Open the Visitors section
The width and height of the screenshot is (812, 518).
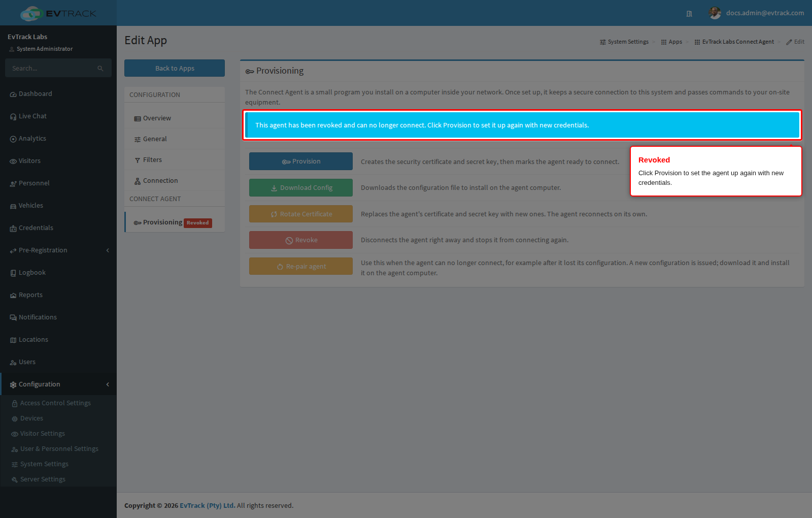[58, 161]
